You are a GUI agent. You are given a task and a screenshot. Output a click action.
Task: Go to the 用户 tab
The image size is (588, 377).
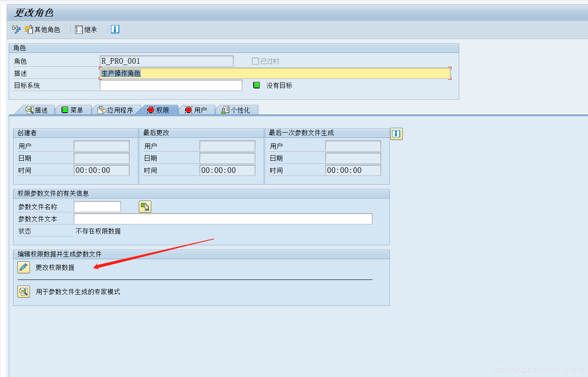196,110
